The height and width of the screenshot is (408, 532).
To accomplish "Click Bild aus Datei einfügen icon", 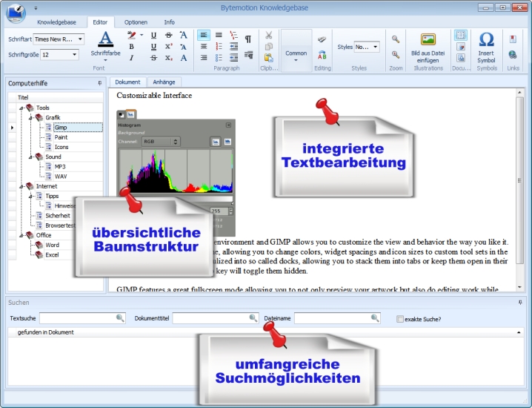I will coord(428,40).
